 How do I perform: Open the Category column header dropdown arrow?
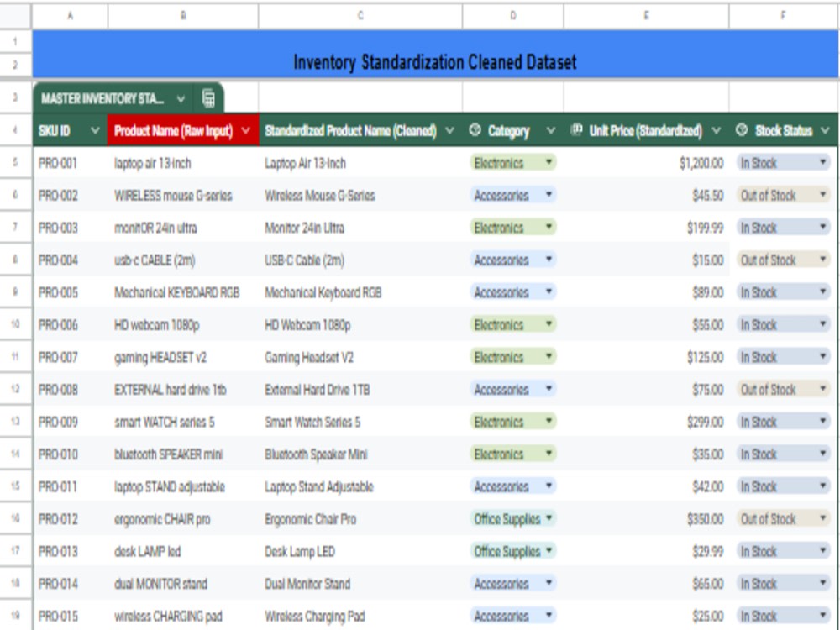(550, 131)
